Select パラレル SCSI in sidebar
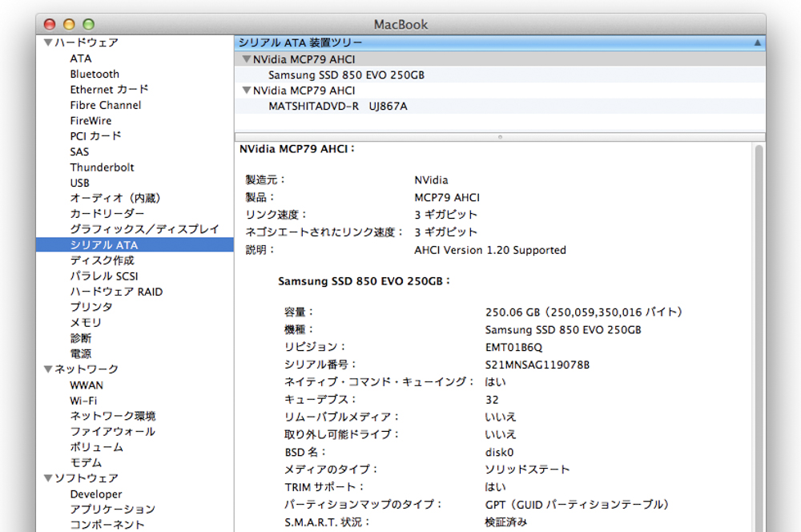 (x=104, y=276)
